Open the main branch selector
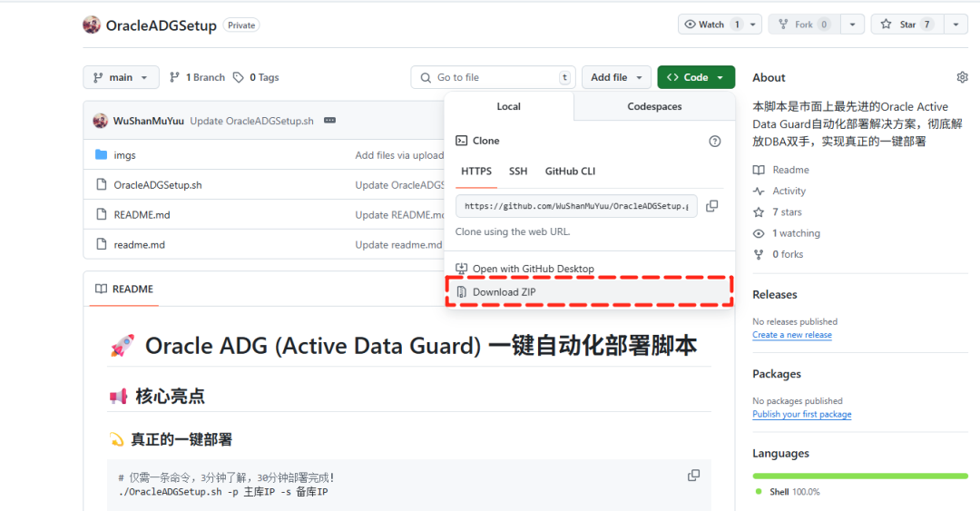 coord(121,77)
